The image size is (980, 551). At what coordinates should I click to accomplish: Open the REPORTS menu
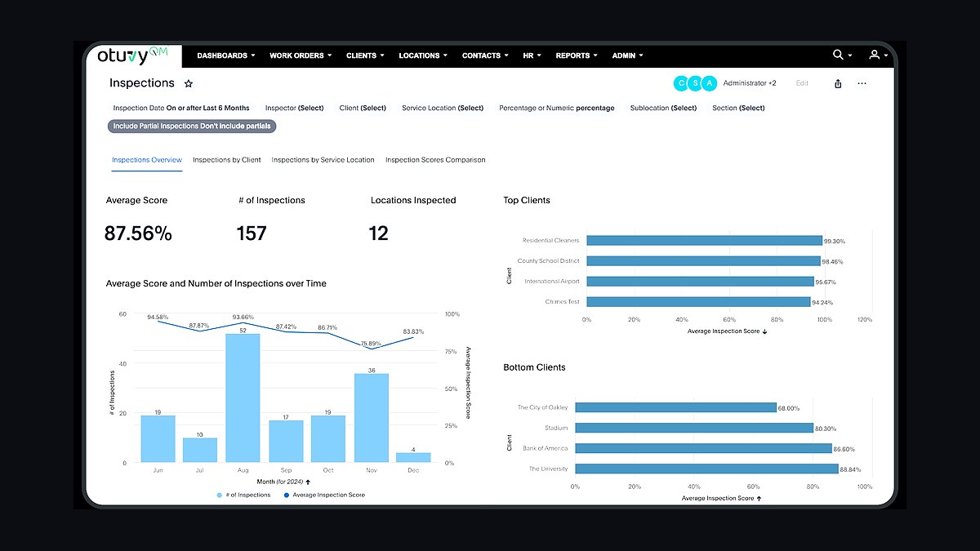577,56
